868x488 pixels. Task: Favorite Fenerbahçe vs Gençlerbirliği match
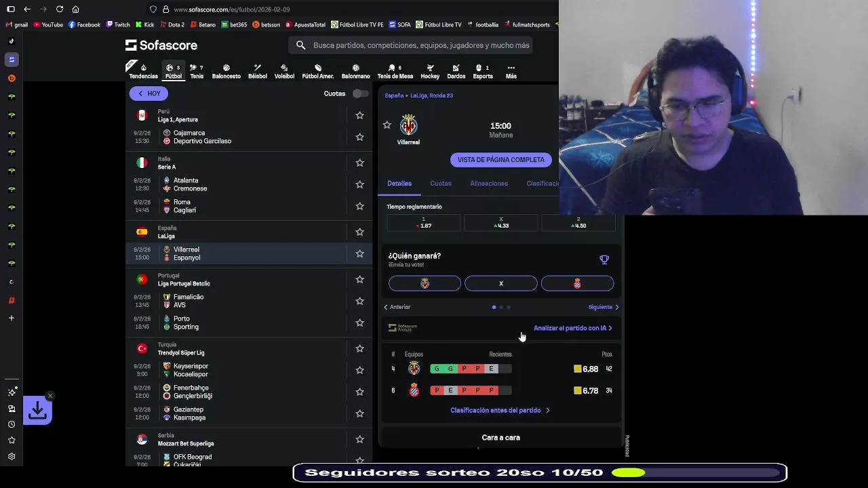click(359, 392)
